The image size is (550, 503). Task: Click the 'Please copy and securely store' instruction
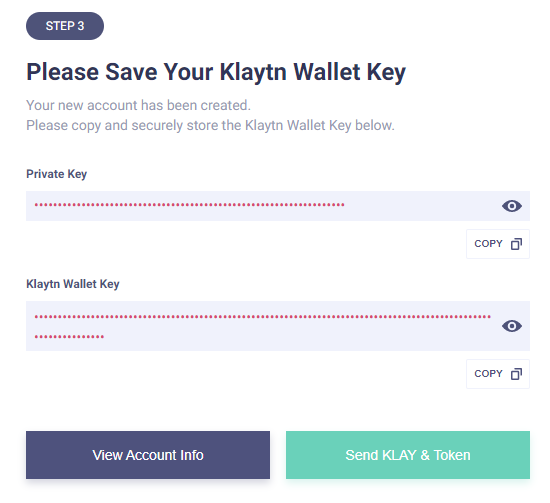click(210, 126)
